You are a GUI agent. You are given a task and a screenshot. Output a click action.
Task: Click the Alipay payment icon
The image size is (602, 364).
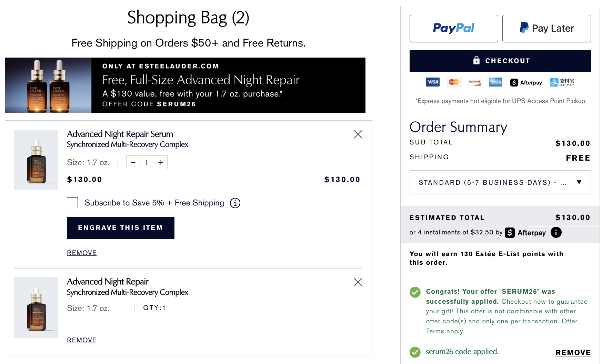coord(562,82)
